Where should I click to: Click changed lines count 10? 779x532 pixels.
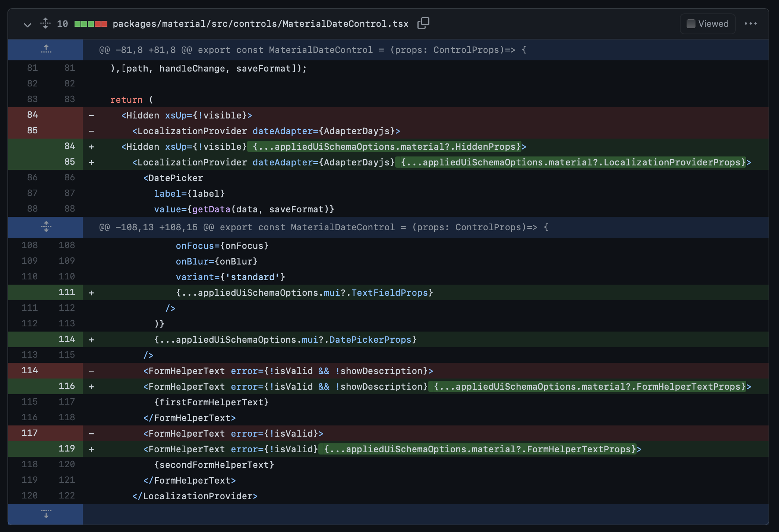point(62,24)
